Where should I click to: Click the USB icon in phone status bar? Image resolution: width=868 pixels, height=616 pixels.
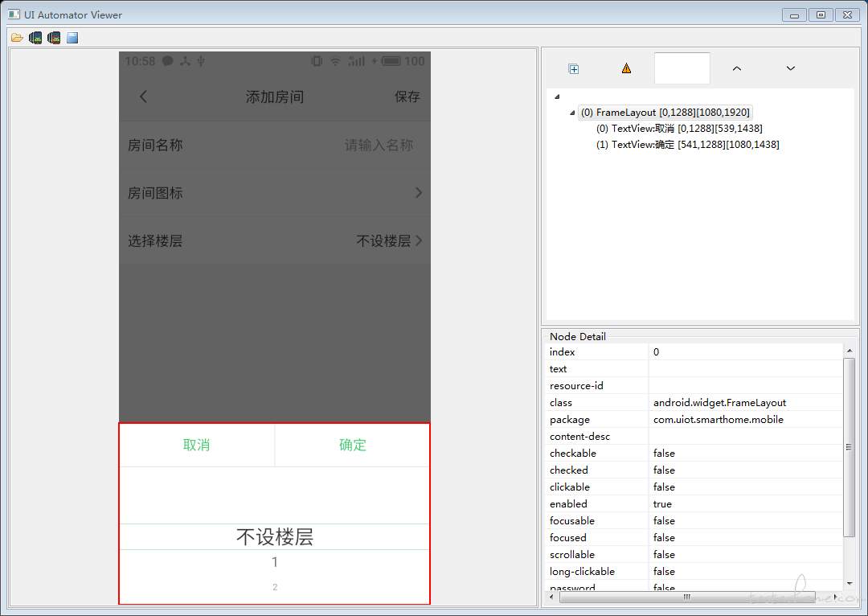pyautogui.click(x=201, y=61)
